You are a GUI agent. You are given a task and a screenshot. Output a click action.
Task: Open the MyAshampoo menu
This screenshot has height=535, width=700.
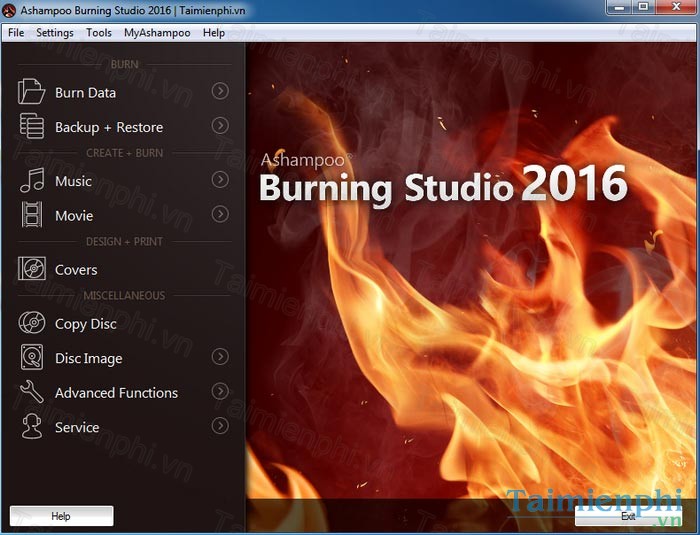pos(157,32)
